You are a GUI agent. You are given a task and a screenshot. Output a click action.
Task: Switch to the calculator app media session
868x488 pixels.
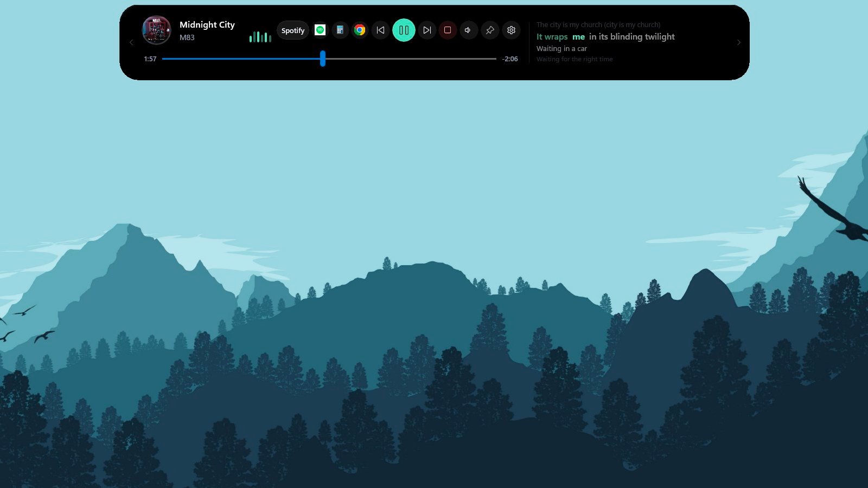click(x=340, y=30)
